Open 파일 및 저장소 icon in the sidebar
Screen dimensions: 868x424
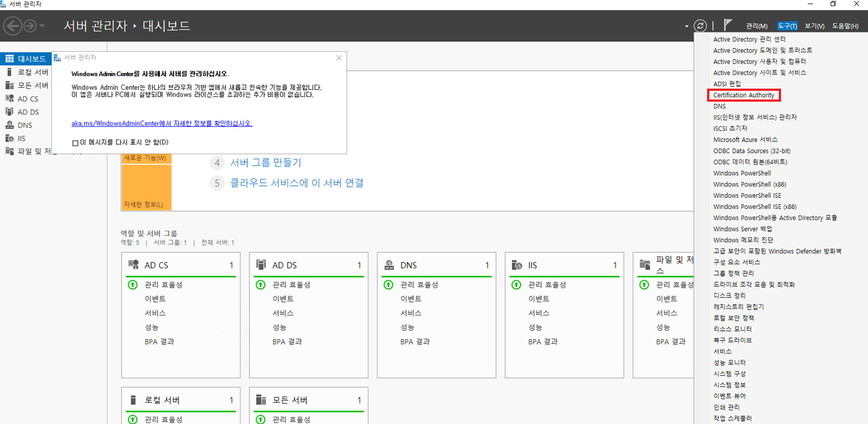[x=10, y=151]
